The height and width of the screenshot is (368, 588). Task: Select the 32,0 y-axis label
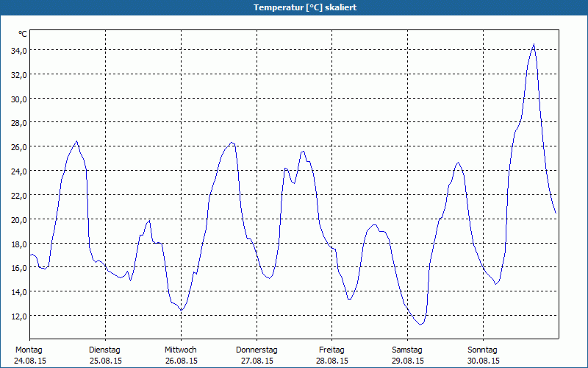(x=19, y=75)
